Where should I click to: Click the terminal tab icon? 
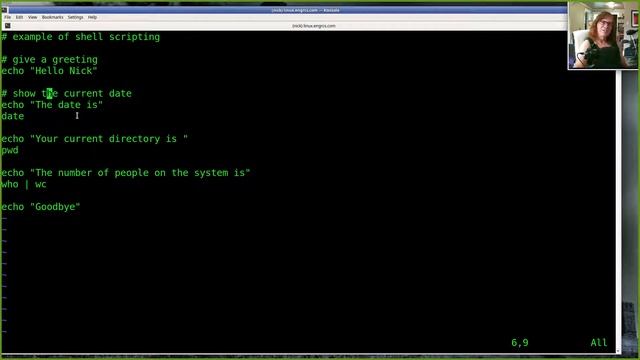coord(7,26)
